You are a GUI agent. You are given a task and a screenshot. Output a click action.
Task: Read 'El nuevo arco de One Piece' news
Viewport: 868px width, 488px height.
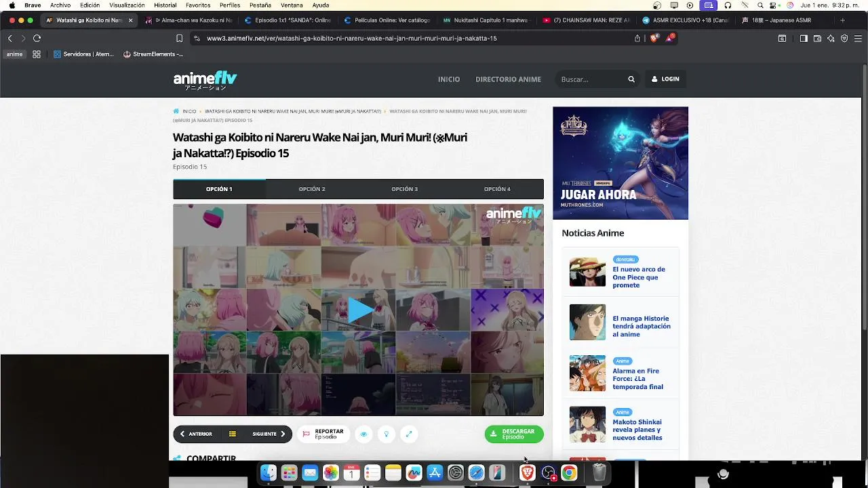639,277
